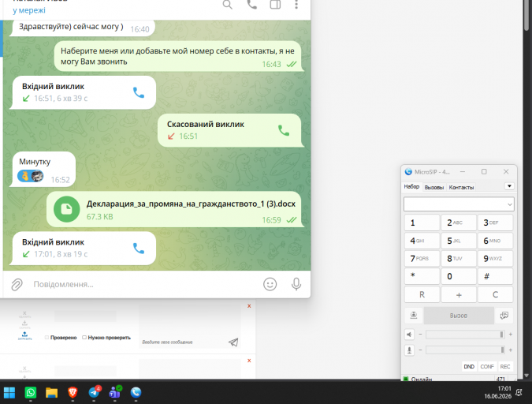The image size is (532, 404).
Task: Send the web form message with the paper plane icon
Action: [x=233, y=342]
